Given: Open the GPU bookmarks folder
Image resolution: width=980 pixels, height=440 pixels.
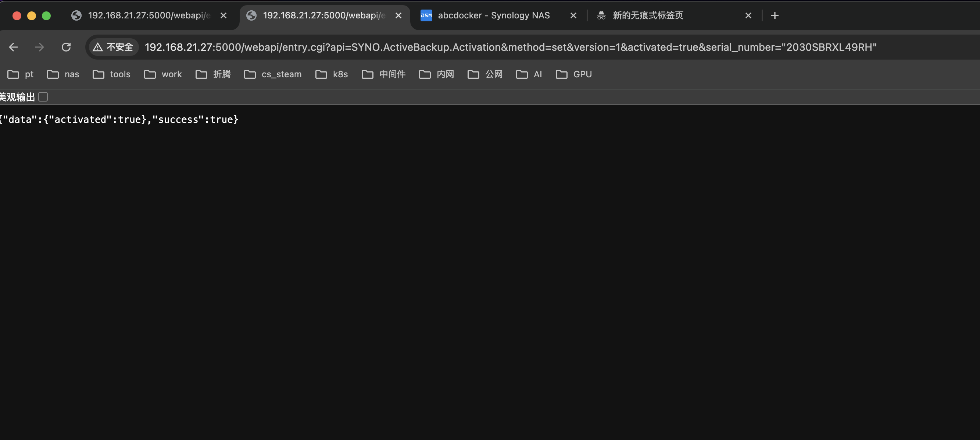Looking at the screenshot, I should [x=574, y=74].
